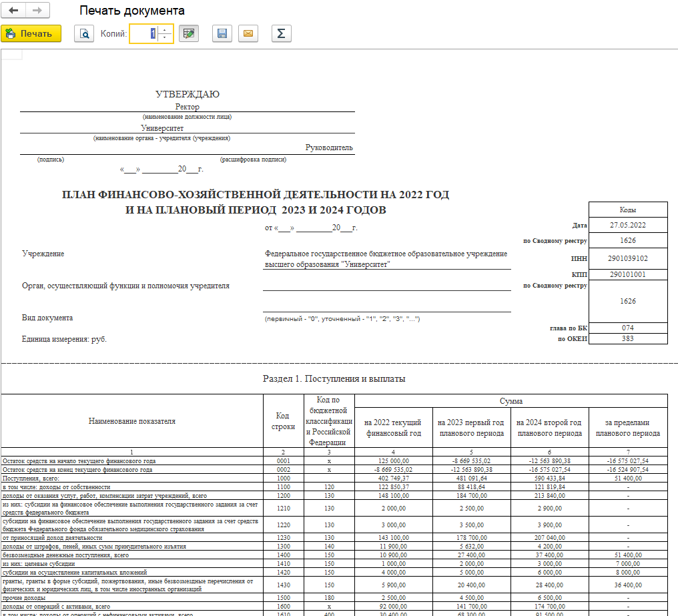The height and width of the screenshot is (616, 678).
Task: Click Сумма merged header cell
Action: tap(511, 401)
